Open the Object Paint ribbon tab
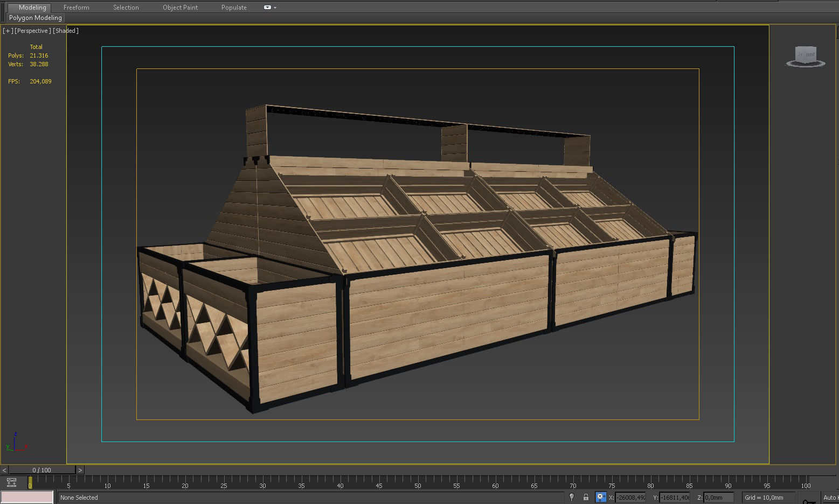Image resolution: width=839 pixels, height=504 pixels. click(x=180, y=8)
